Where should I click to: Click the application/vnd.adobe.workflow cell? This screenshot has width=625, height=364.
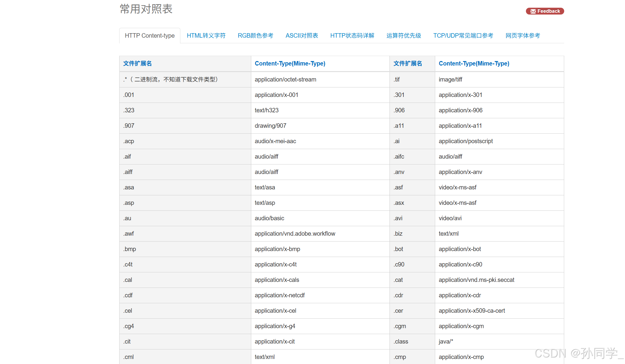point(295,234)
